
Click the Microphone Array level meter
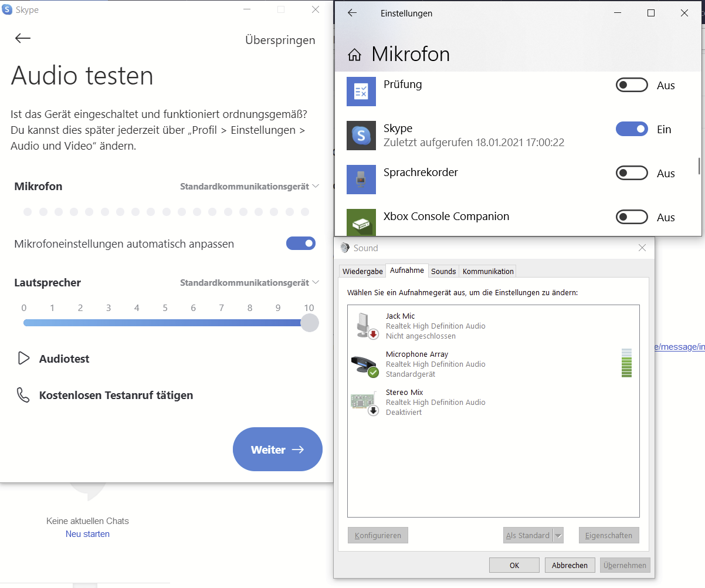click(626, 363)
